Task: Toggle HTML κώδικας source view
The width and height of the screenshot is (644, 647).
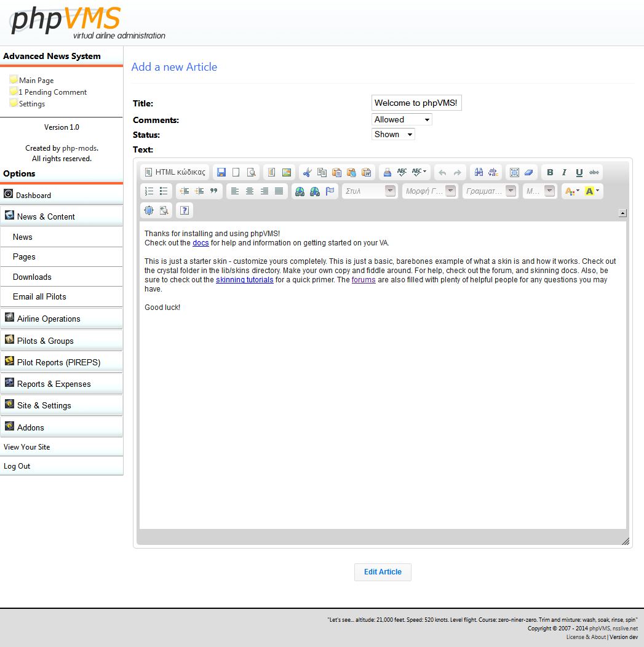Action: click(x=175, y=172)
